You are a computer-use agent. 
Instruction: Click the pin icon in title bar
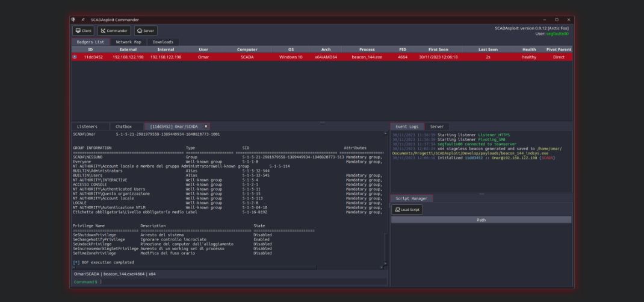[x=83, y=20]
